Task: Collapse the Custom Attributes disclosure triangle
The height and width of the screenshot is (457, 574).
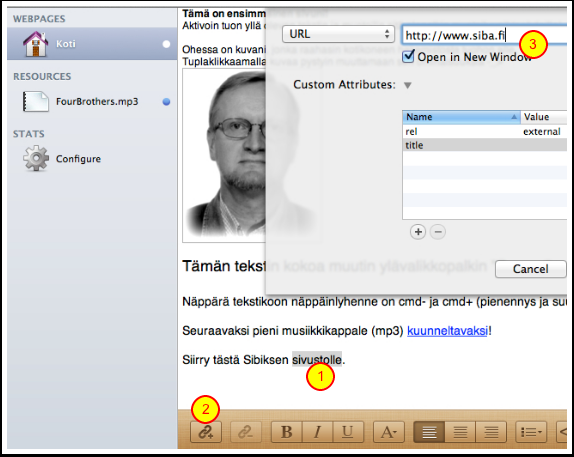Action: click(407, 85)
